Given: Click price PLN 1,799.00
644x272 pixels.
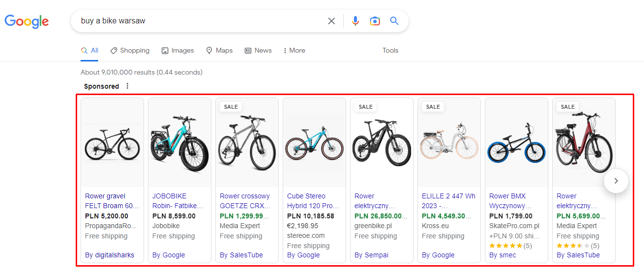Looking at the screenshot, I should tap(511, 216).
